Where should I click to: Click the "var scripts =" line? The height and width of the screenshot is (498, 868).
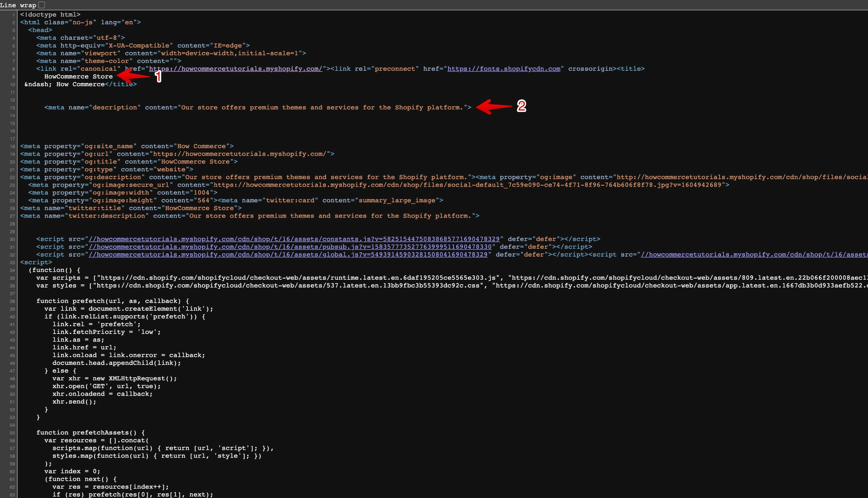pyautogui.click(x=452, y=278)
